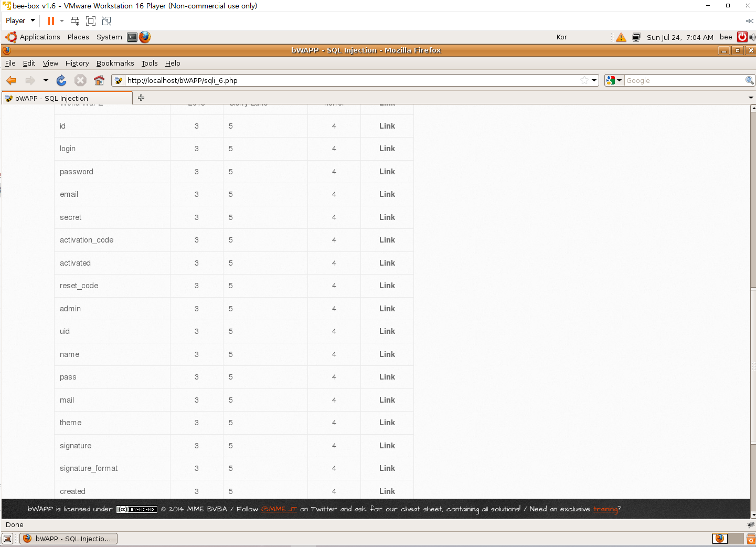Screen dimensions: 756x547
Task: Click the Link in the admin row
Action: (387, 309)
